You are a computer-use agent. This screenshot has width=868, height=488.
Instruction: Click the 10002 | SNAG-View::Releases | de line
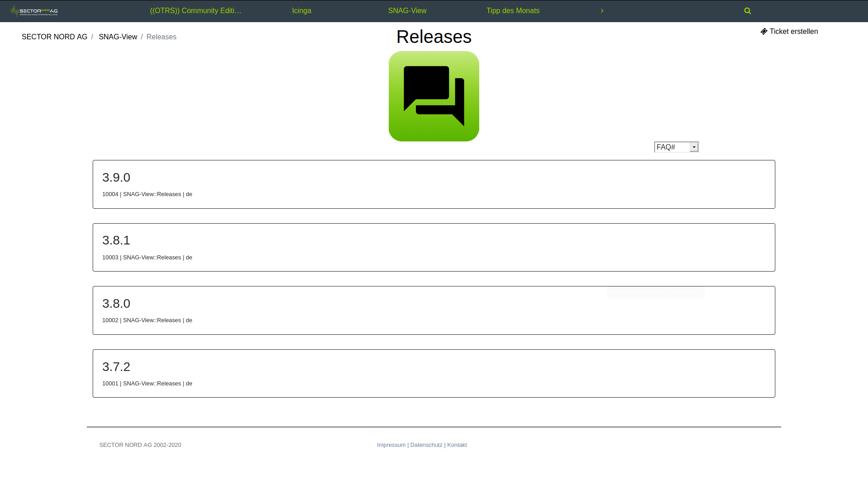[147, 320]
